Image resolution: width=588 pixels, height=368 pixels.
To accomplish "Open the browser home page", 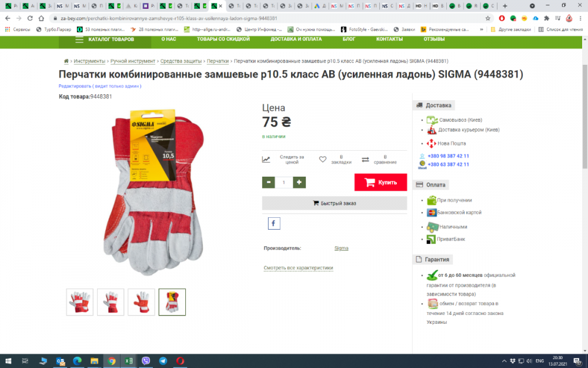I will click(x=41, y=18).
